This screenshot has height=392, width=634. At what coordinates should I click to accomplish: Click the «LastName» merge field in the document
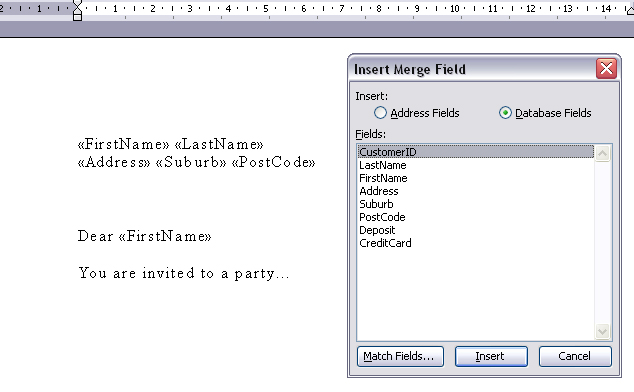pyautogui.click(x=219, y=144)
